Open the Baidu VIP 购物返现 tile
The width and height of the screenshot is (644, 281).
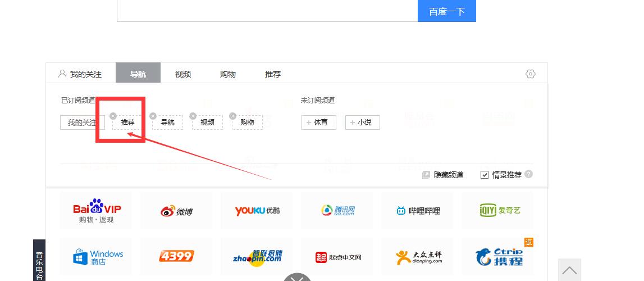coord(95,211)
